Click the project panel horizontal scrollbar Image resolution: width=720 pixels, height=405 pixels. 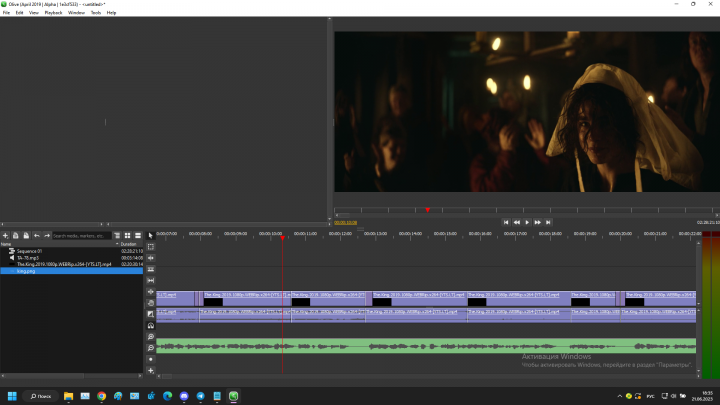pyautogui.click(x=71, y=376)
